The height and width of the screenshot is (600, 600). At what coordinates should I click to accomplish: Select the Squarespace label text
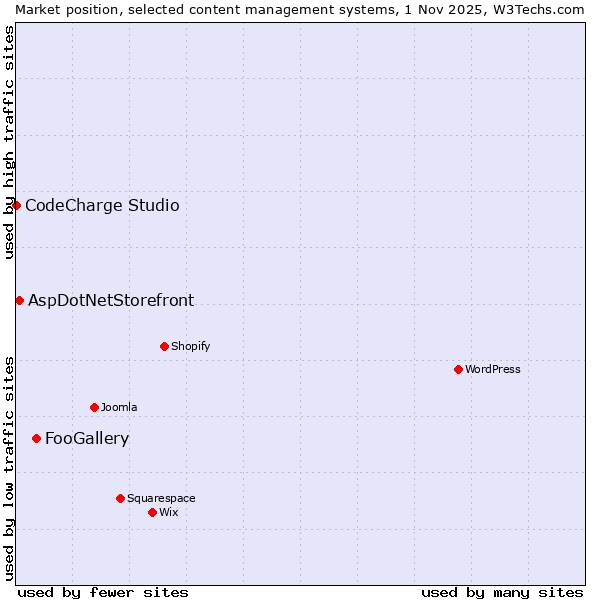161,498
